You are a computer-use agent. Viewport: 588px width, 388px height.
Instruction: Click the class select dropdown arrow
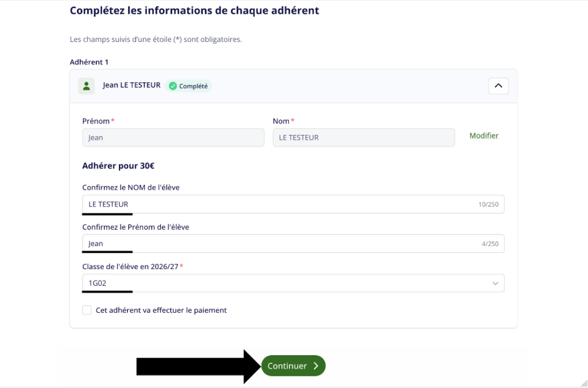tap(496, 283)
